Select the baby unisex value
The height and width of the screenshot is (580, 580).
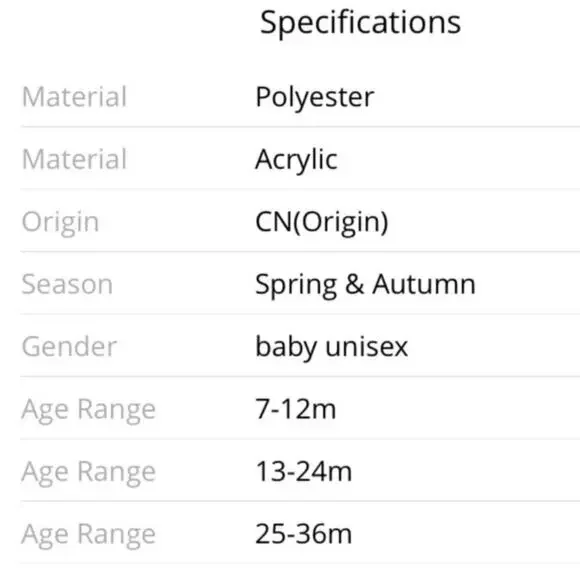coord(332,347)
